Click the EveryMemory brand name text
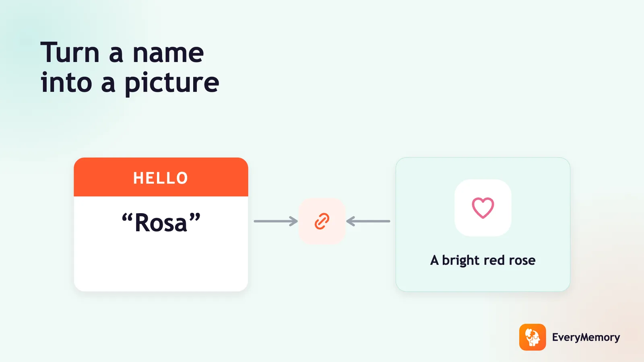 pyautogui.click(x=586, y=337)
